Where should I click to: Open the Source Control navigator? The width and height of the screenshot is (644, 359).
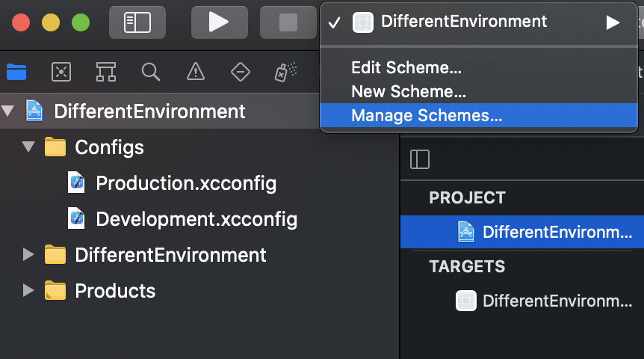click(x=61, y=72)
